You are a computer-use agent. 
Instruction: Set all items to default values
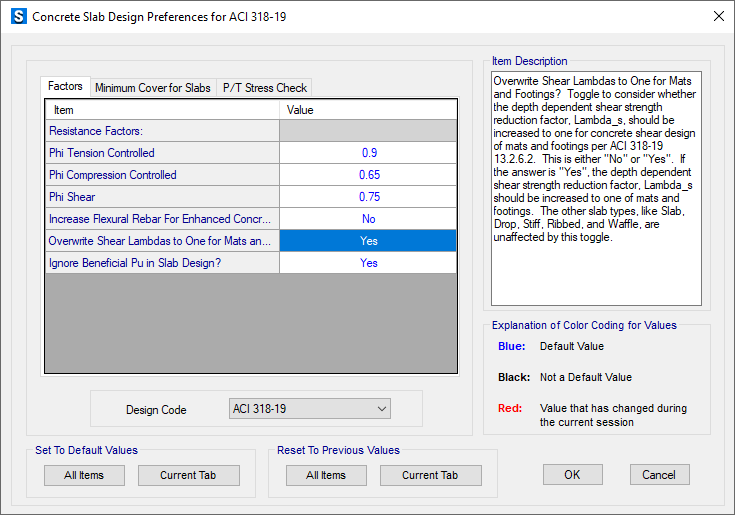pos(84,476)
